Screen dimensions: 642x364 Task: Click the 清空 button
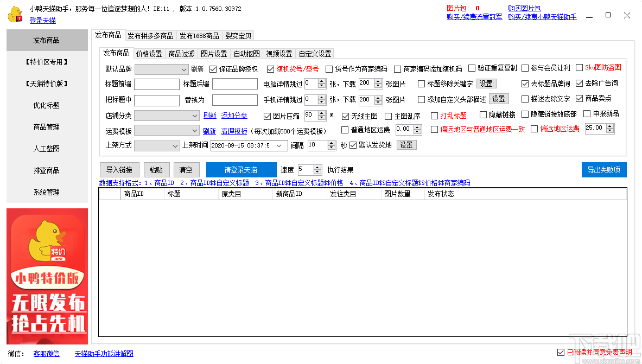click(186, 169)
